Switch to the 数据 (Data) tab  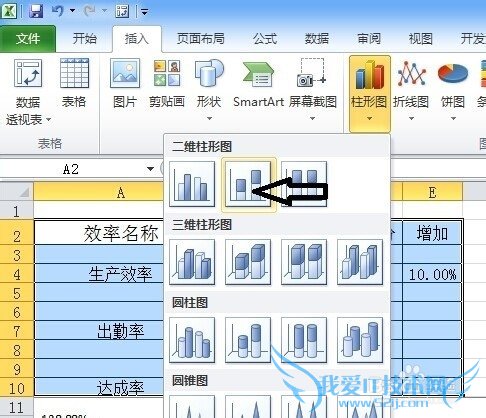point(317,39)
